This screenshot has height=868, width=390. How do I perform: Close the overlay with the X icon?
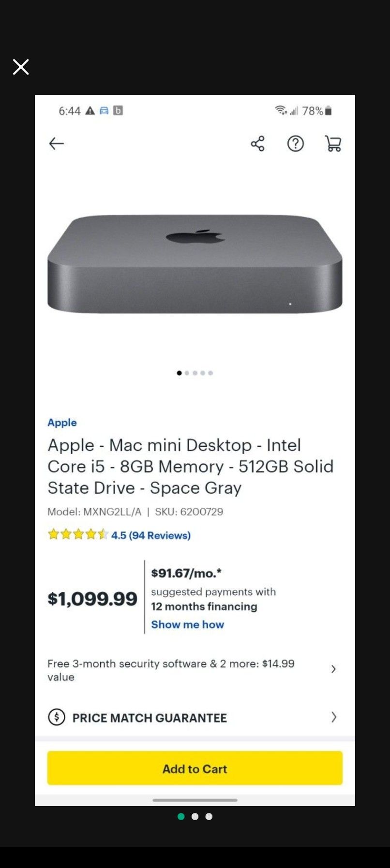pyautogui.click(x=21, y=67)
